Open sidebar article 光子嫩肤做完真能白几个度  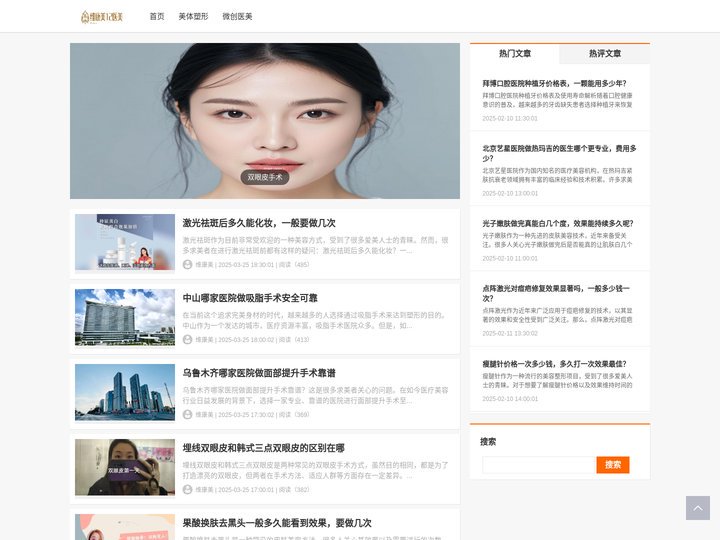[557, 224]
